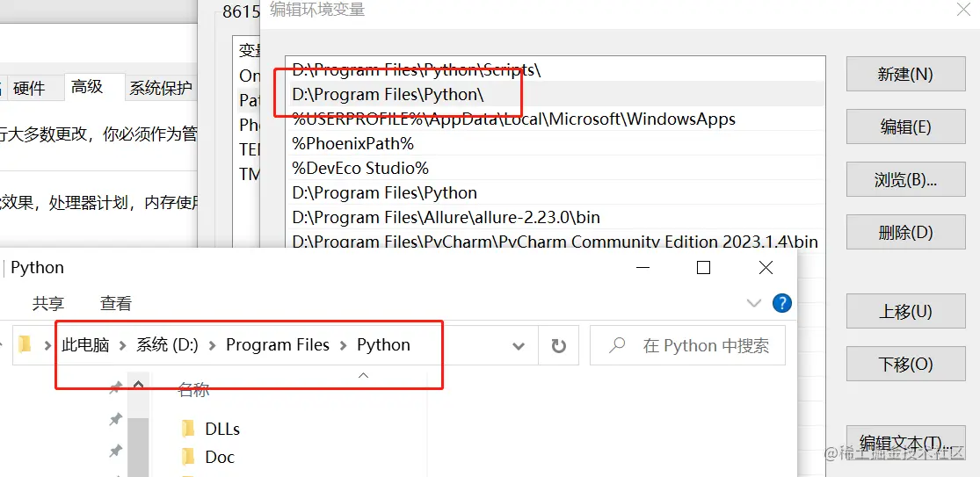Screen dimensions: 980x477
Task: Select the %DevEco Studio% entry
Action: coord(555,168)
